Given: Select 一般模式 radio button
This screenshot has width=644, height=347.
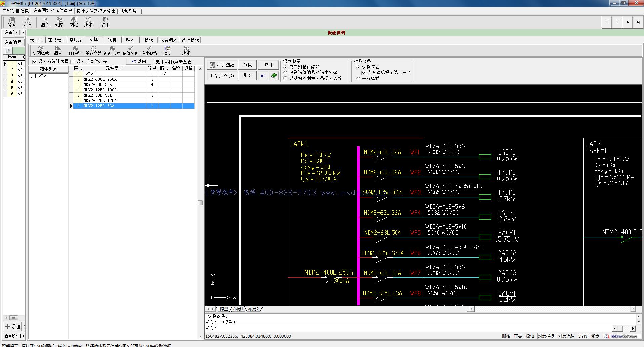Looking at the screenshot, I should (358, 78).
